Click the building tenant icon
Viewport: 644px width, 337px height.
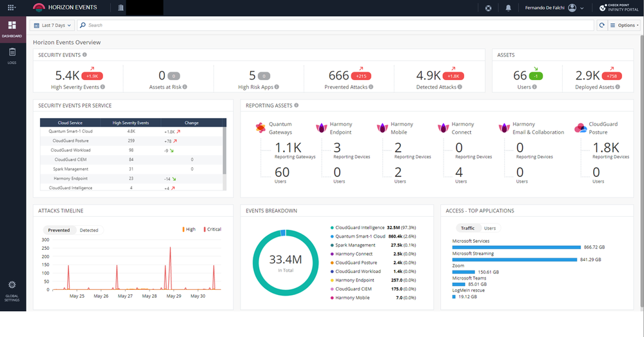click(x=121, y=8)
